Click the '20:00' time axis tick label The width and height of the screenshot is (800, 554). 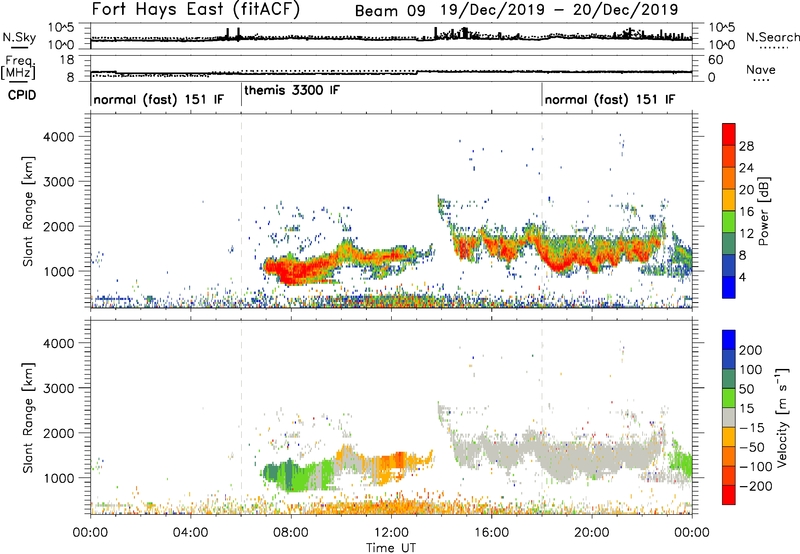pos(591,533)
